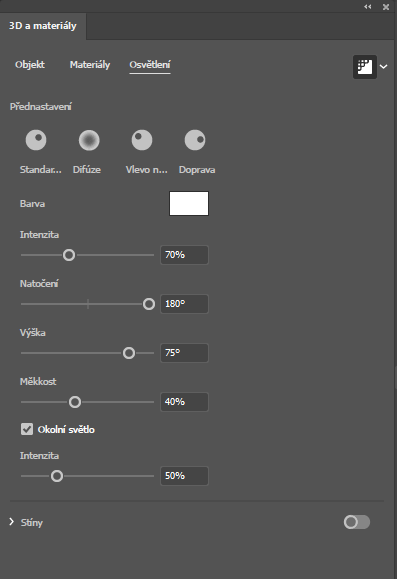Expand the Stíny section chevron

pos(11,522)
